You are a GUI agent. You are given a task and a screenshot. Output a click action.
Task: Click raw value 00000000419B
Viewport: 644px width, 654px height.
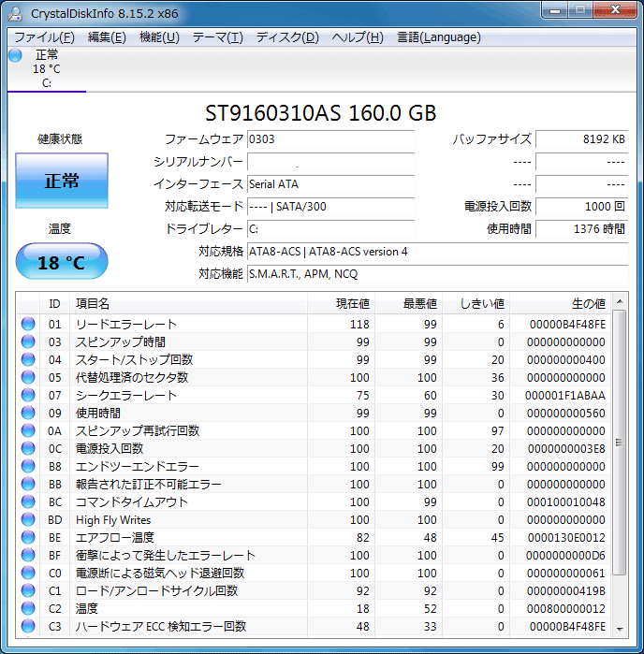tap(566, 591)
